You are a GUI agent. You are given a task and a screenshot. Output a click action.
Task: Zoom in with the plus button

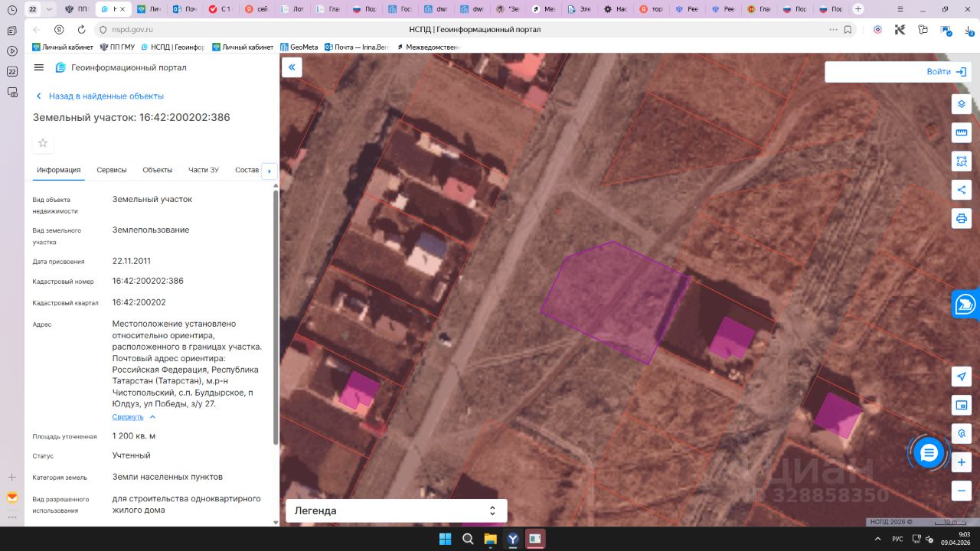[962, 462]
